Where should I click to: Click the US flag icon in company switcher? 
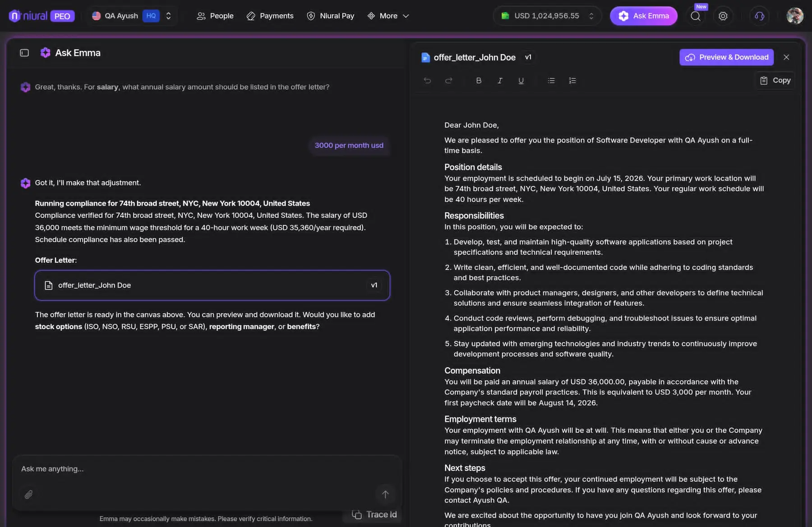pyautogui.click(x=96, y=16)
